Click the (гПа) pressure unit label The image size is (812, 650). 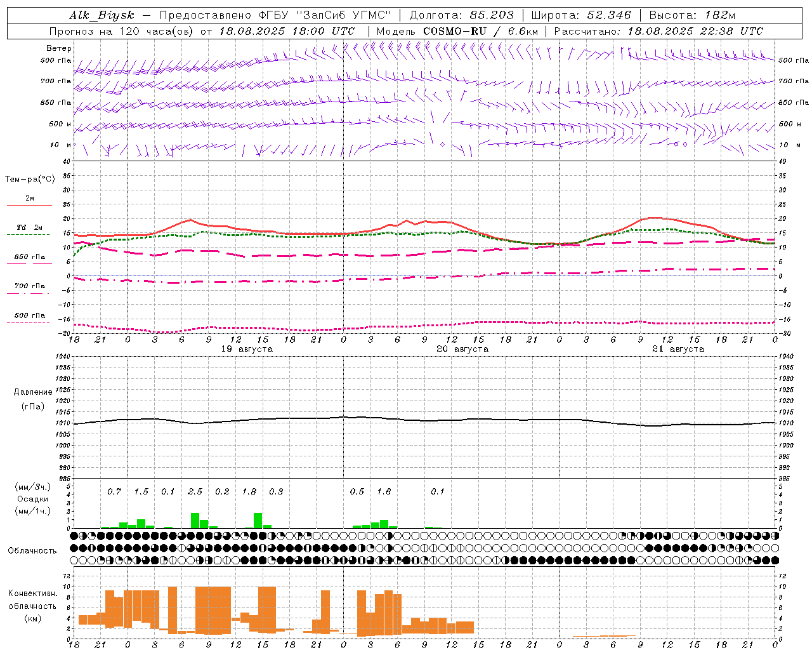33,407
